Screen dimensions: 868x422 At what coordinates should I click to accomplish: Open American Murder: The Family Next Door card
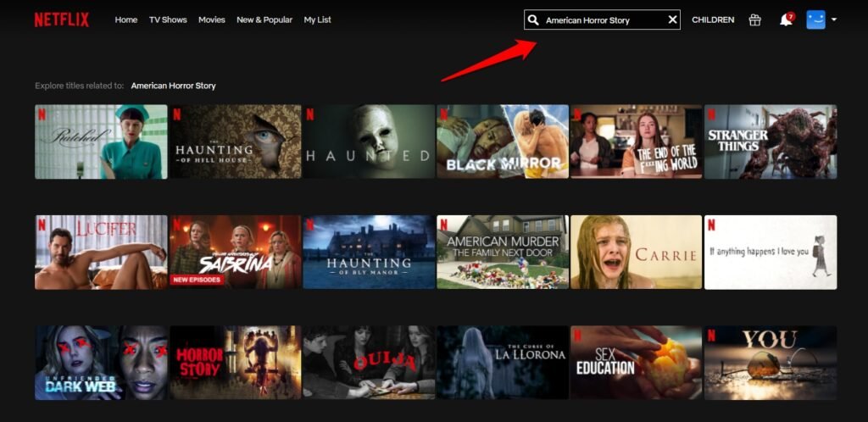coord(503,253)
